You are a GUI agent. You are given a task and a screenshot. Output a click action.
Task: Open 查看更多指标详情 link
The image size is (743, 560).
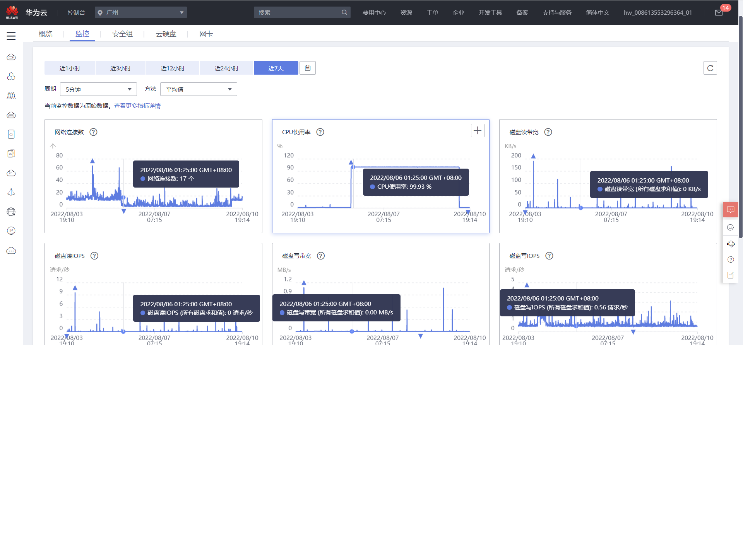pyautogui.click(x=137, y=106)
